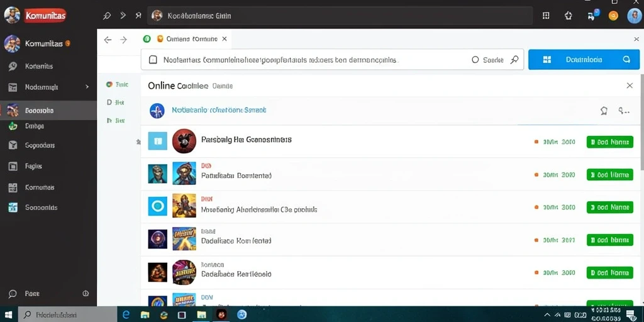Click the light-blue square icon in Paisbalg row
The width and height of the screenshot is (644, 322).
[x=158, y=141]
